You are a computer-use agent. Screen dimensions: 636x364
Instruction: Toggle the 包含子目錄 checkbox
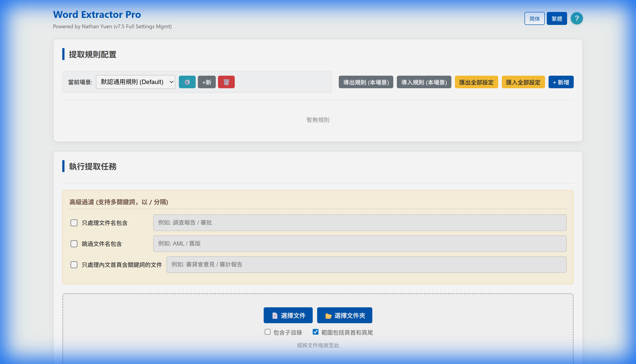[x=267, y=332]
